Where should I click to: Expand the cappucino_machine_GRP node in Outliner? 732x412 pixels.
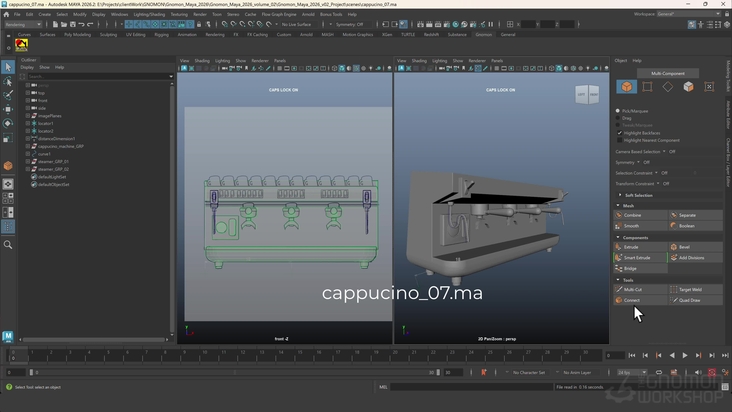(28, 146)
